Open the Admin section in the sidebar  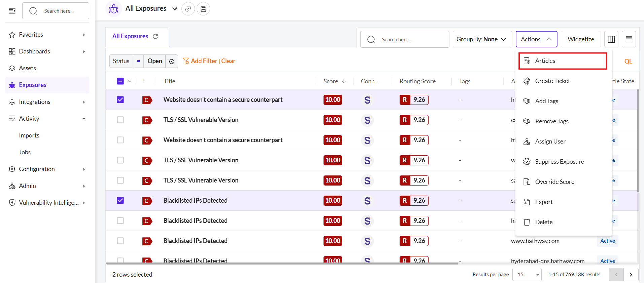[x=47, y=186]
